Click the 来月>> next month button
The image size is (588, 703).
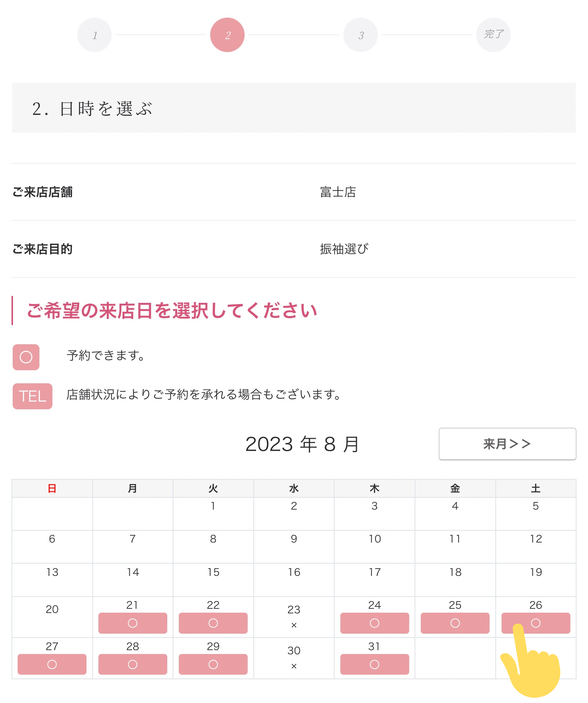tap(507, 444)
